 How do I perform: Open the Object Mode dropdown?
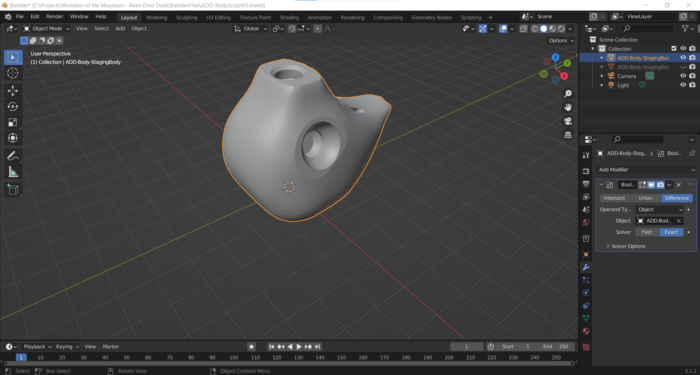coord(46,29)
